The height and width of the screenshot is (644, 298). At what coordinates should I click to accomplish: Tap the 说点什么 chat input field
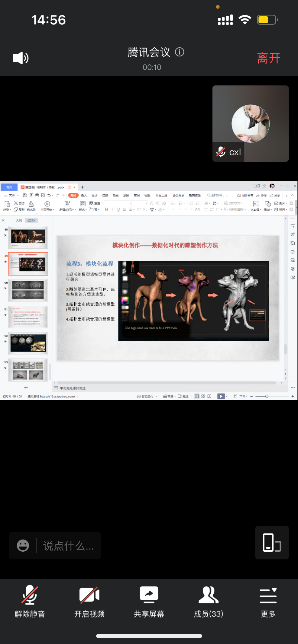pyautogui.click(x=68, y=546)
